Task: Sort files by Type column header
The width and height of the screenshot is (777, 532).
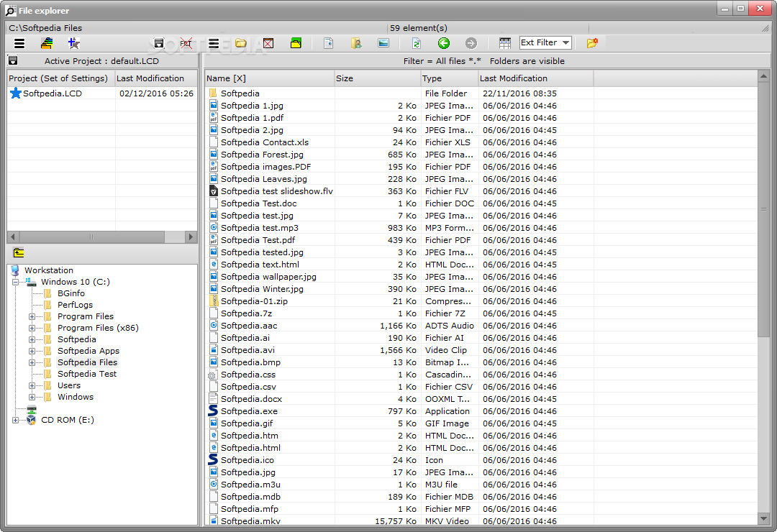Action: click(x=450, y=78)
